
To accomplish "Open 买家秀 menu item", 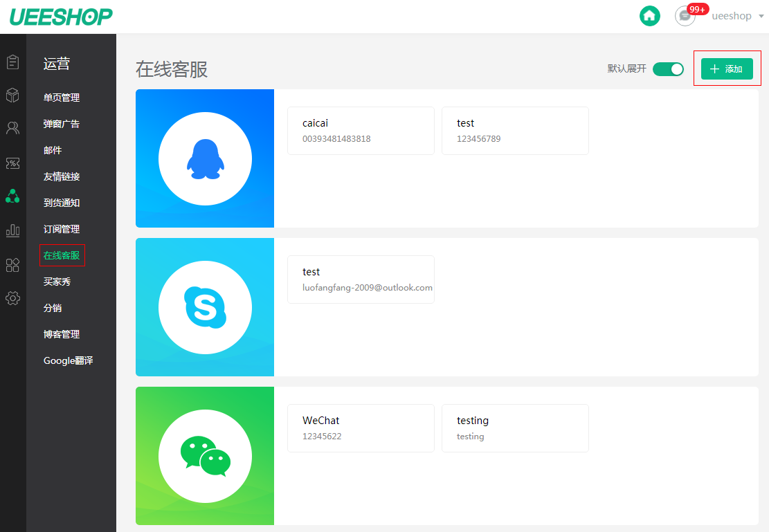I will pos(57,282).
